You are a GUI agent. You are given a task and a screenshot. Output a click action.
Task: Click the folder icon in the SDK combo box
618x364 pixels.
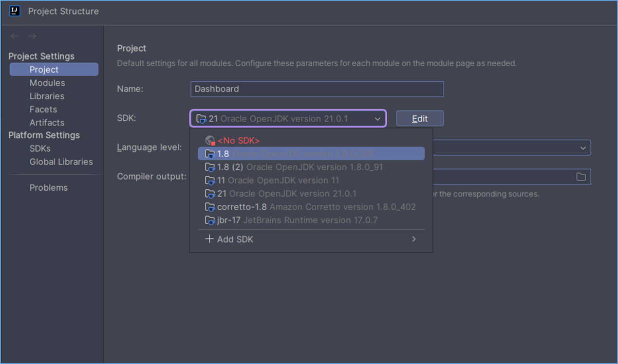point(201,119)
